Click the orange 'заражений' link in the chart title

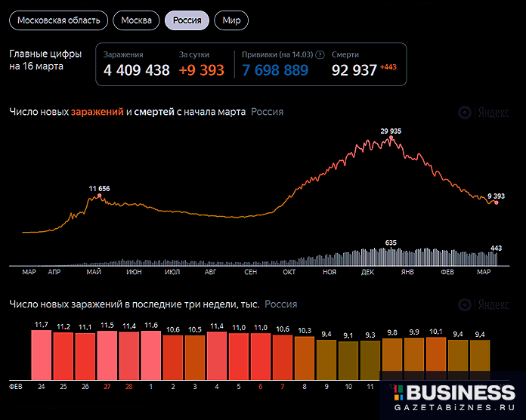[x=97, y=112]
